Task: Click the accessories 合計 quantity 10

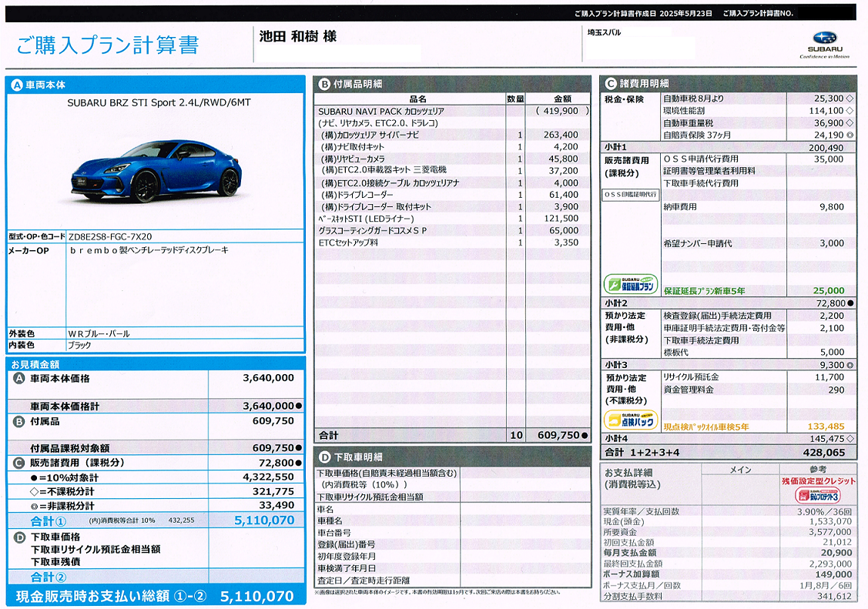Action: pos(516,435)
